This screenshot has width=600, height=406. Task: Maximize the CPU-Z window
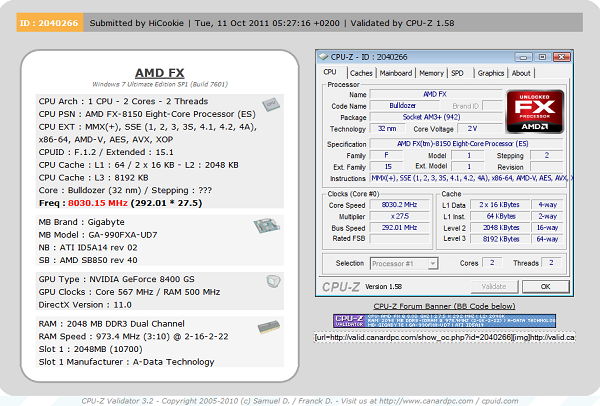(x=542, y=57)
